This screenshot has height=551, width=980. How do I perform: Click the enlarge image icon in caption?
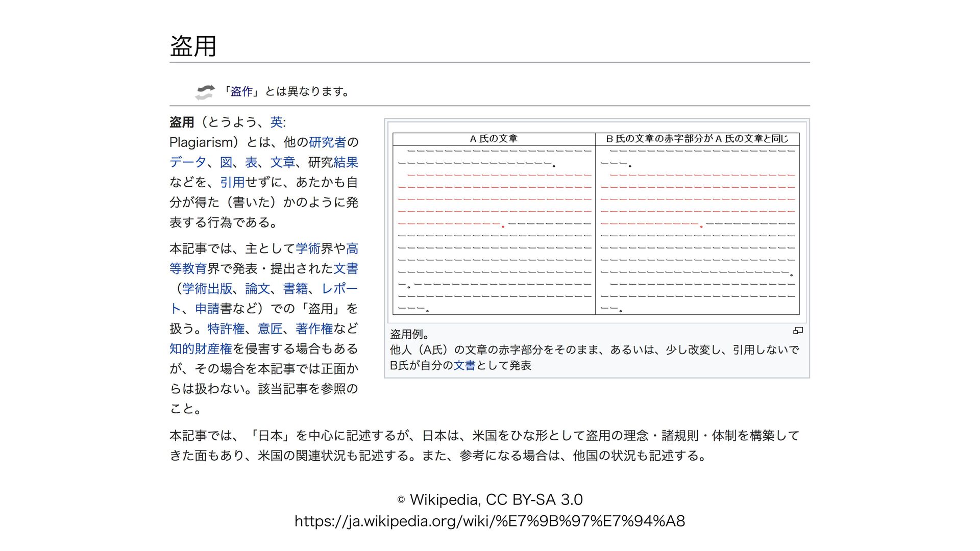(x=798, y=331)
